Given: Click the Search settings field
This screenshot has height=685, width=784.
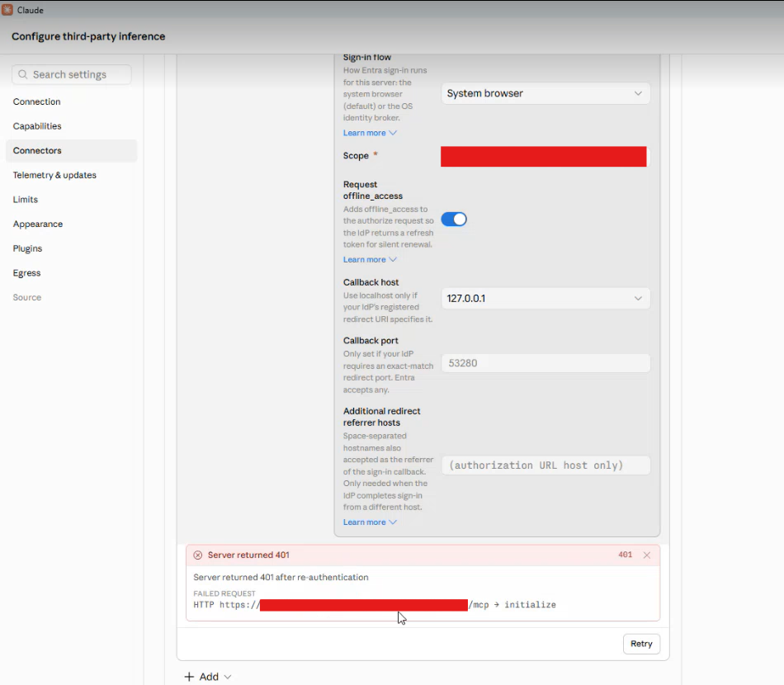Looking at the screenshot, I should [x=72, y=74].
